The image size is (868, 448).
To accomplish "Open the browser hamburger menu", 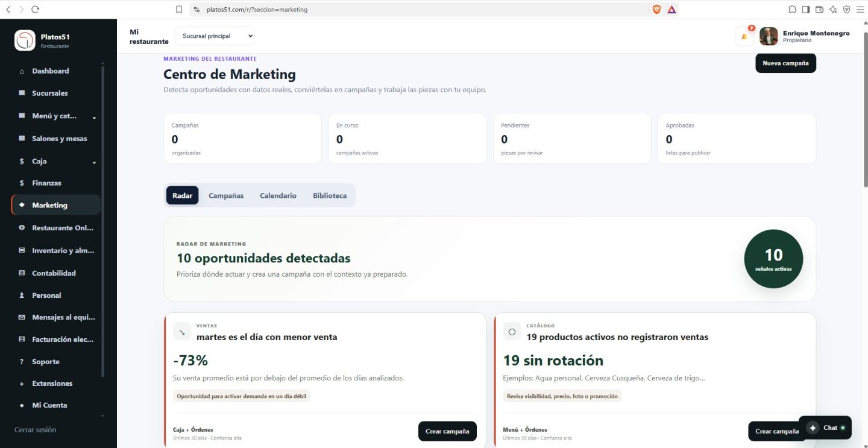I will point(860,9).
